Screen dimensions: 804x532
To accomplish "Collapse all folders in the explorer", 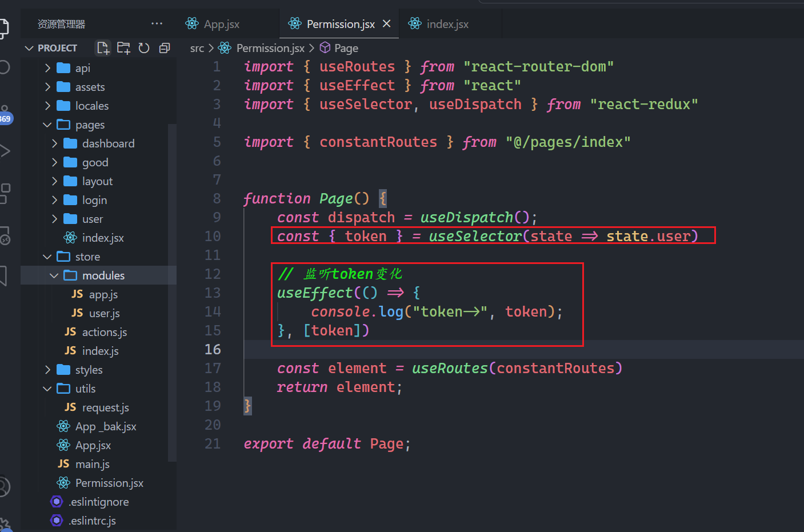I will (165, 48).
